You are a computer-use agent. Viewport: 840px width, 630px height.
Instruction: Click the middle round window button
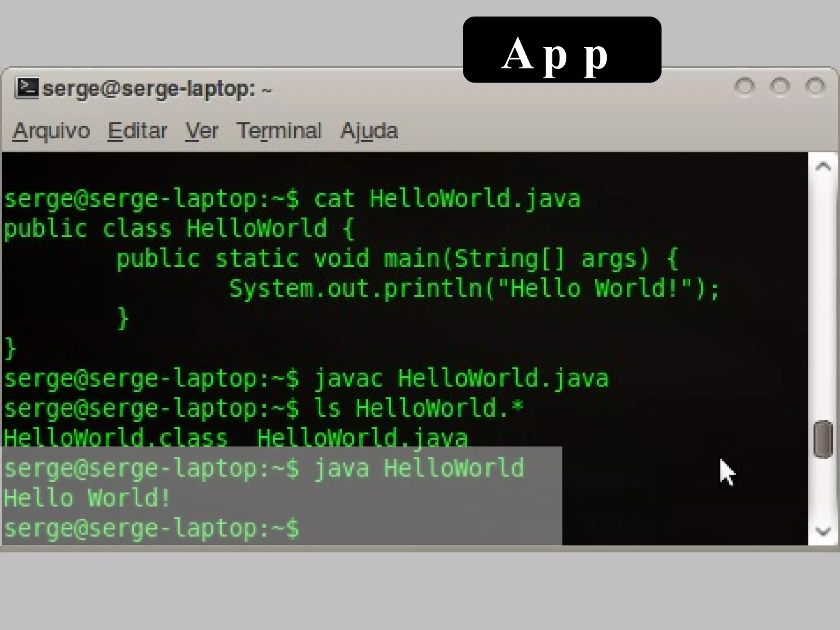click(780, 87)
